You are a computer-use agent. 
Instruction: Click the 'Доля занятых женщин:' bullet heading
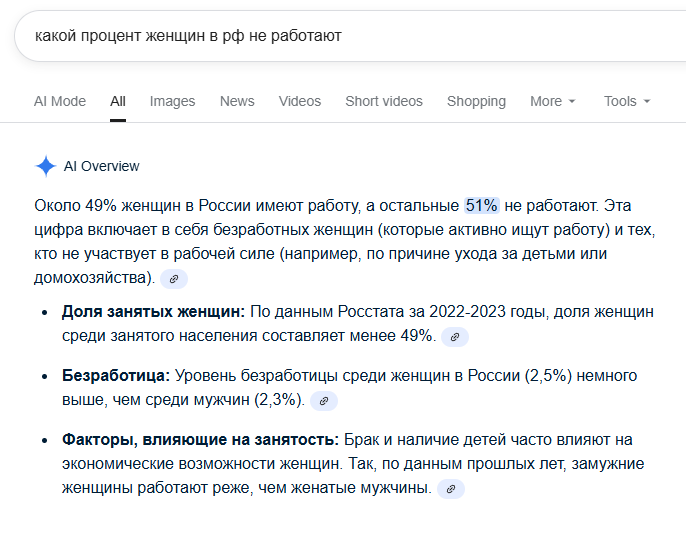click(x=153, y=312)
